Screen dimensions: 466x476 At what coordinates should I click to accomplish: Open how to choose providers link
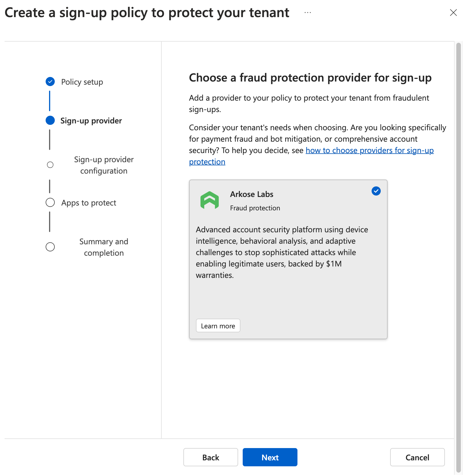311,156
